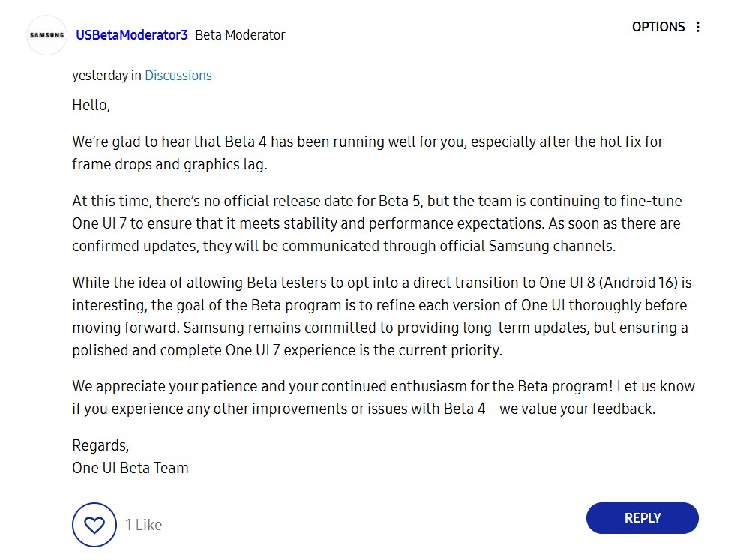Click the Samsung avatar logo
740x560 pixels.
(x=46, y=35)
